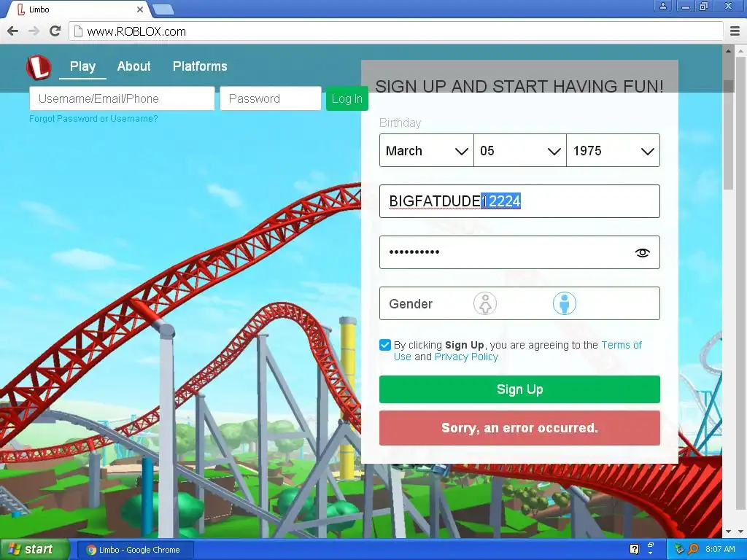Open the Privacy Policy link
Viewport: 747px width, 560px height.
(466, 357)
